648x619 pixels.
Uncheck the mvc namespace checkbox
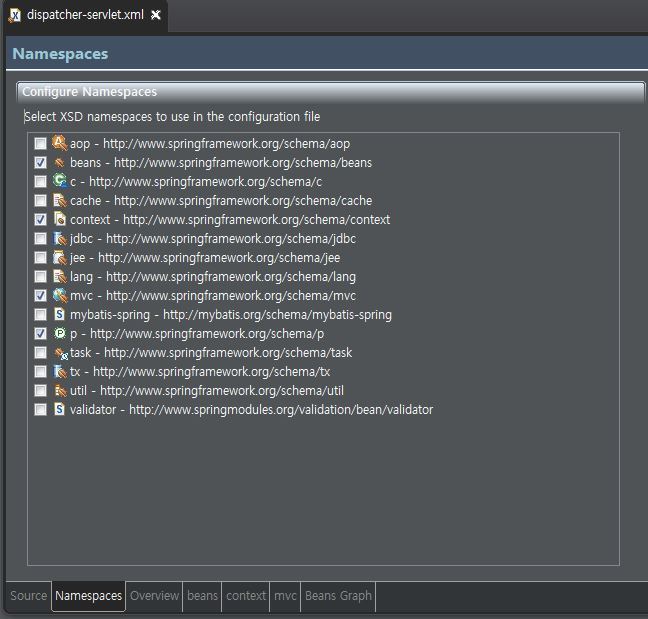click(x=40, y=295)
